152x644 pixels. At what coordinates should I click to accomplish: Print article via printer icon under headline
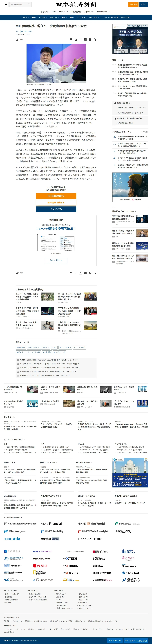point(71,40)
